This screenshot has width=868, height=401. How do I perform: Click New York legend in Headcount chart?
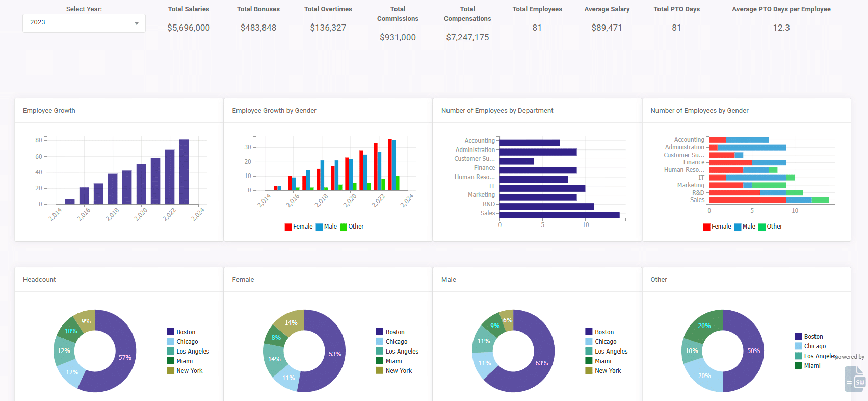[185, 371]
